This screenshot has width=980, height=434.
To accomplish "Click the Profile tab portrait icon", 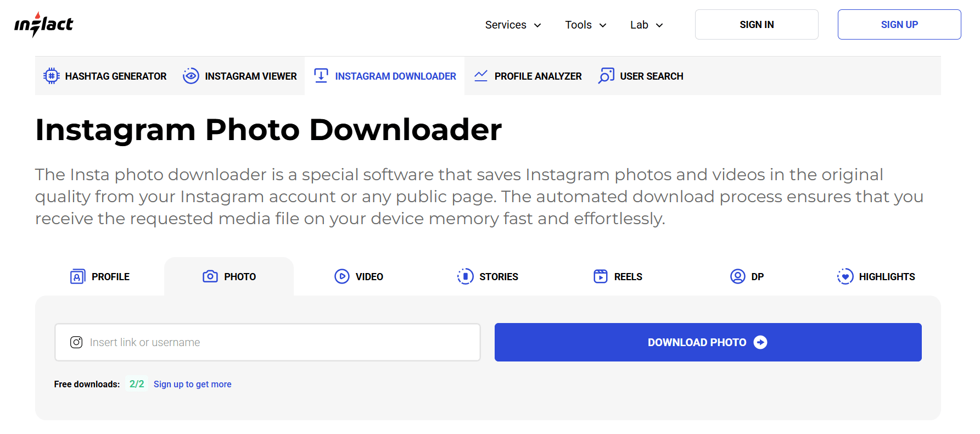I will tap(78, 276).
